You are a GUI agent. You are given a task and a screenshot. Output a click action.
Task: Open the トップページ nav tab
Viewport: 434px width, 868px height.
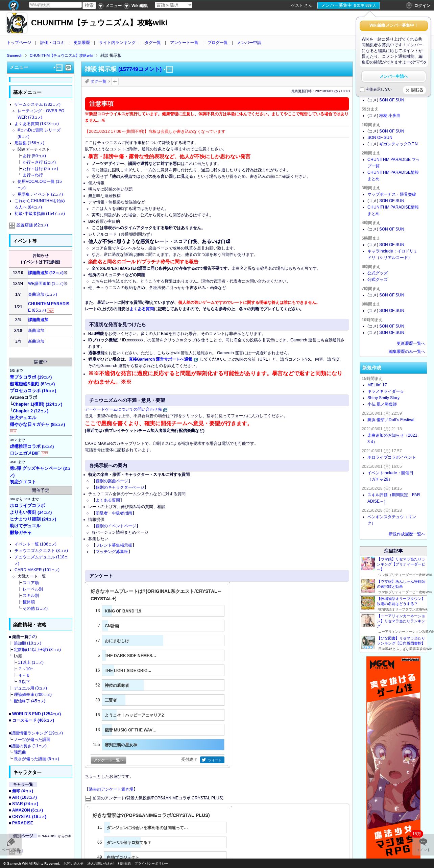pyautogui.click(x=19, y=43)
